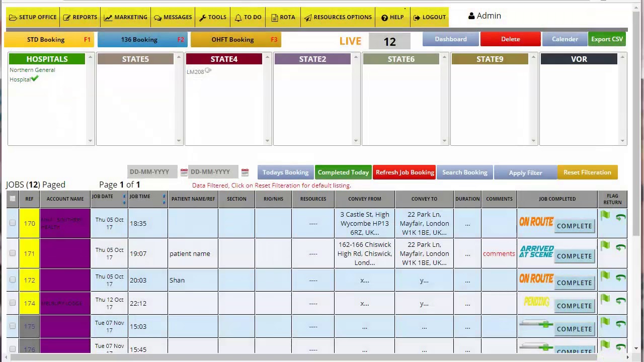644x362 pixels.
Task: Click the Reset Filteration button
Action: click(587, 172)
